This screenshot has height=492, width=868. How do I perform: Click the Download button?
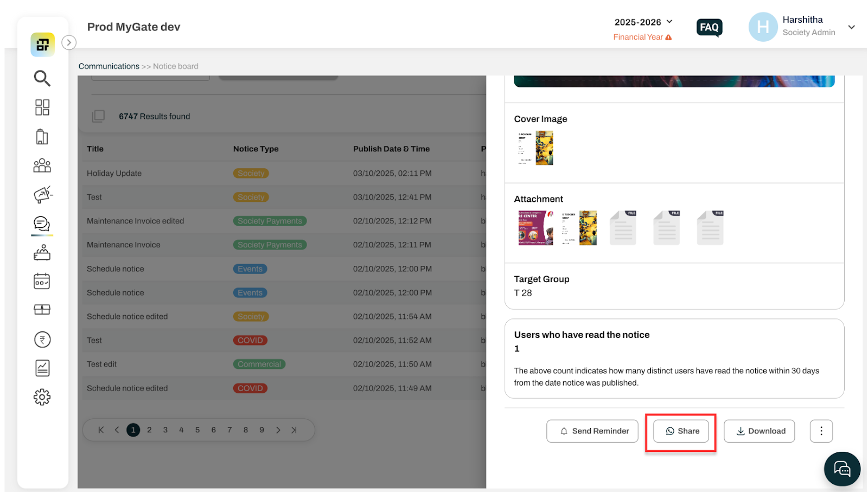point(759,431)
